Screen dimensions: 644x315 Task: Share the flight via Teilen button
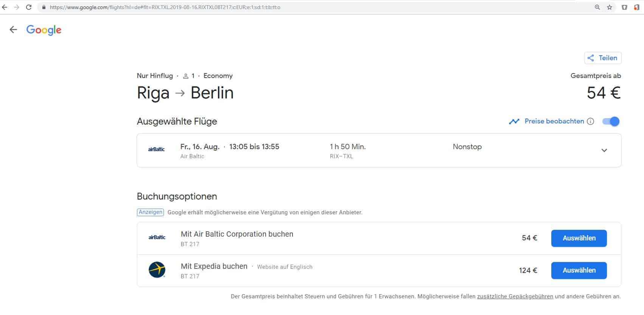[603, 58]
